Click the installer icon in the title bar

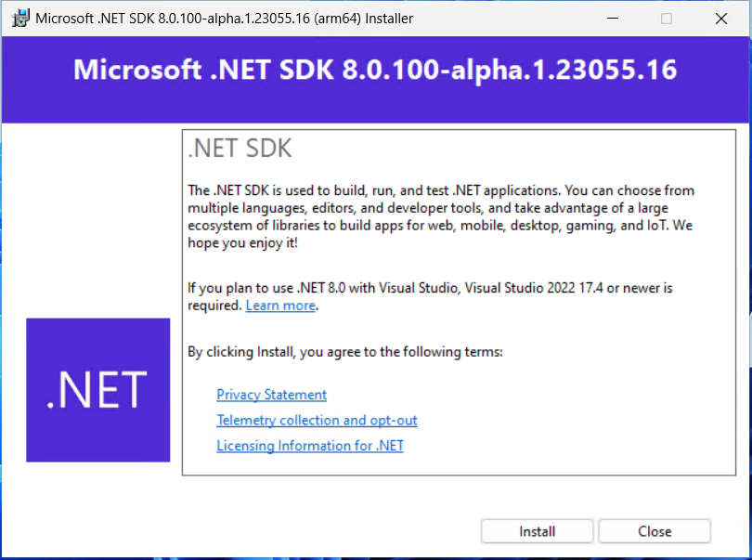tap(20, 18)
